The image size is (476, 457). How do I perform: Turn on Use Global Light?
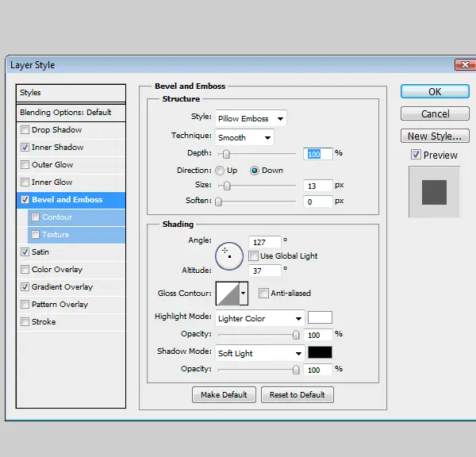[x=254, y=256]
